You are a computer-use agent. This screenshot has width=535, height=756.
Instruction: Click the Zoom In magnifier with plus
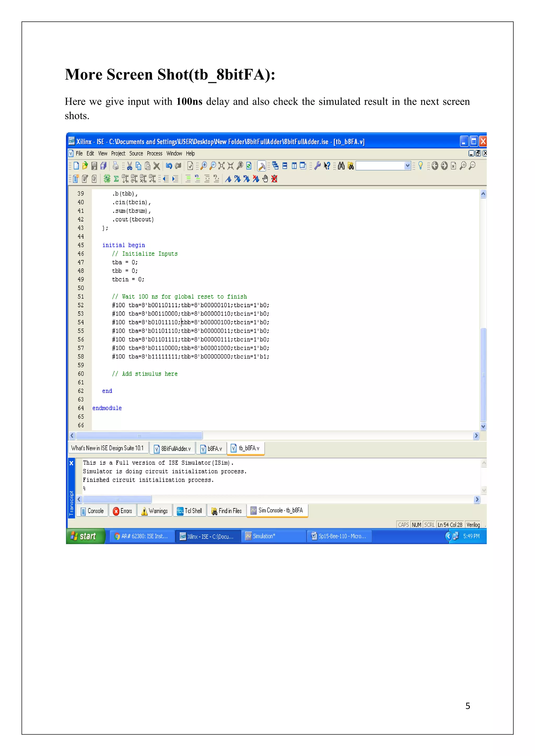[203, 166]
